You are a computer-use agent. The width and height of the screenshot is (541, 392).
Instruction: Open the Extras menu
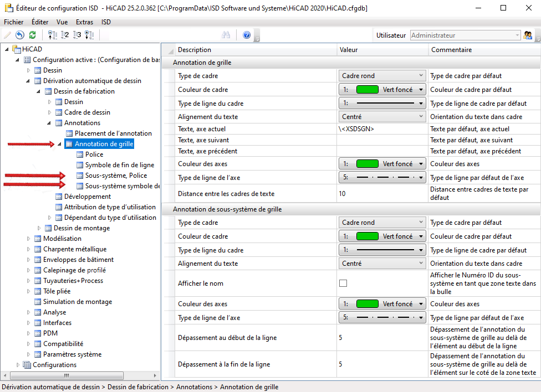[x=84, y=22]
